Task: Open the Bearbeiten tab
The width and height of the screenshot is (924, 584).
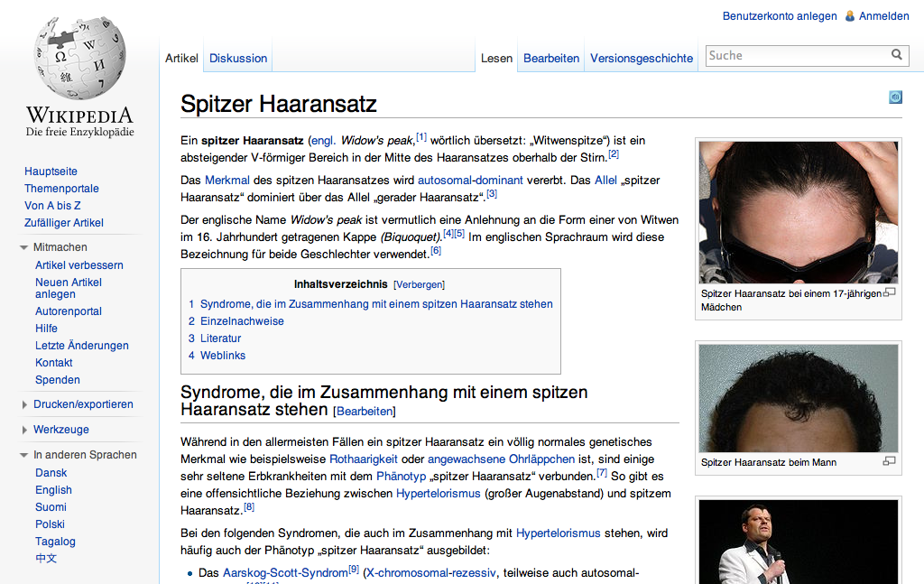Action: [x=551, y=59]
